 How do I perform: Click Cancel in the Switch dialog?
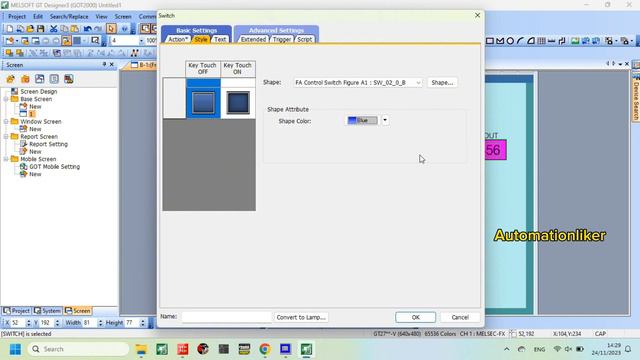pos(460,317)
